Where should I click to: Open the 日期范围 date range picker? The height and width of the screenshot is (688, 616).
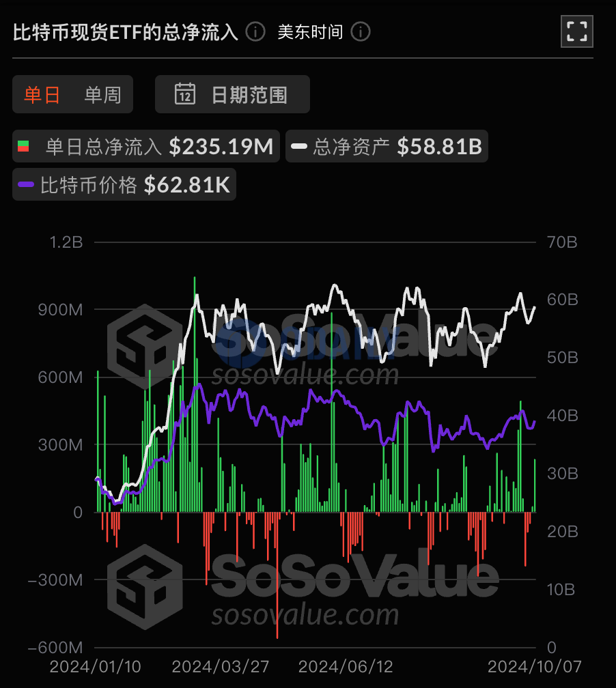[232, 94]
